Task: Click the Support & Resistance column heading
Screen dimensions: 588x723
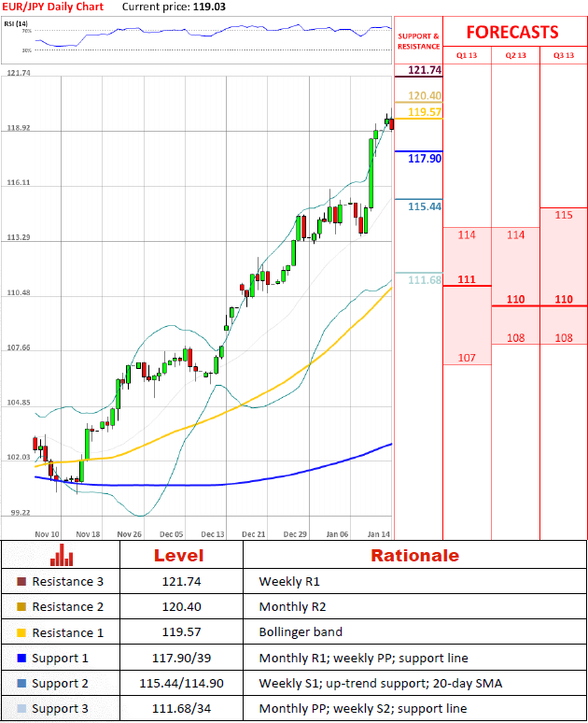Action: pos(417,41)
